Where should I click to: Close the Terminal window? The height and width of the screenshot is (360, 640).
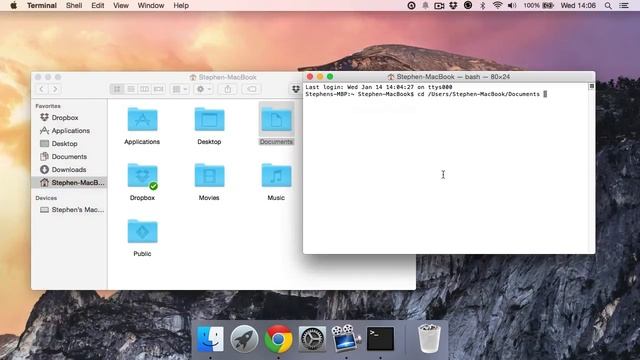coord(310,77)
